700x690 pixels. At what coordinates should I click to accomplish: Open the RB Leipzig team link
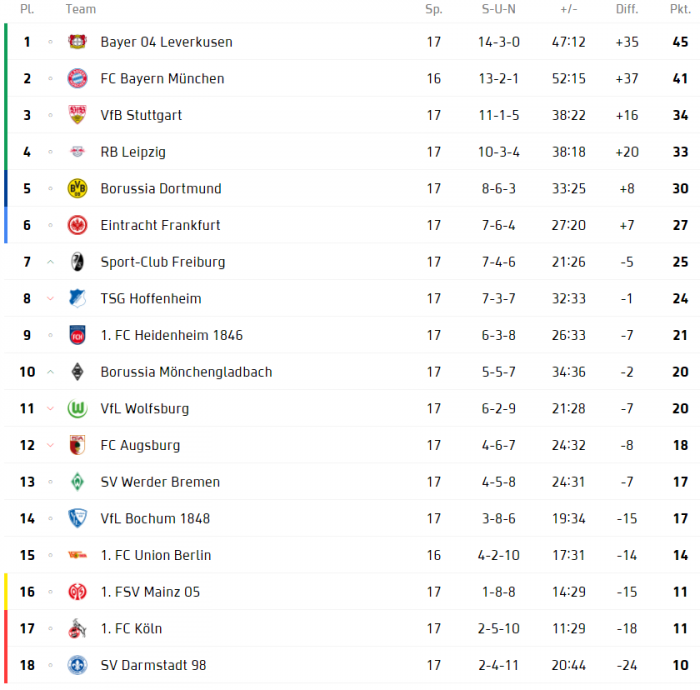(133, 152)
